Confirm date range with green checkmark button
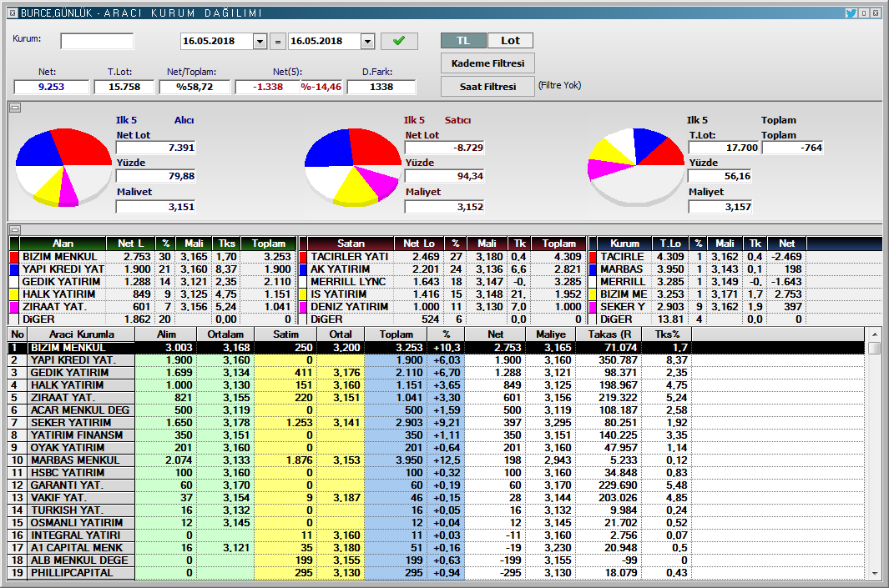The width and height of the screenshot is (889, 588). (x=399, y=41)
